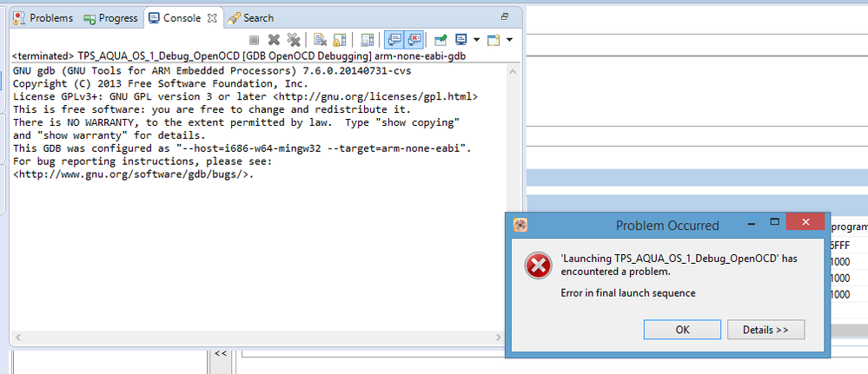Click the Terminate square icon in the console toolbar
The width and height of the screenshot is (868, 374).
click(x=254, y=40)
